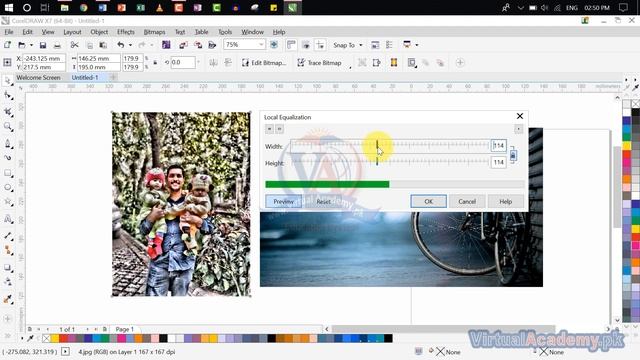This screenshot has height=360, width=640.
Task: Select the Polygon tool in toolbox
Action: tap(8, 202)
